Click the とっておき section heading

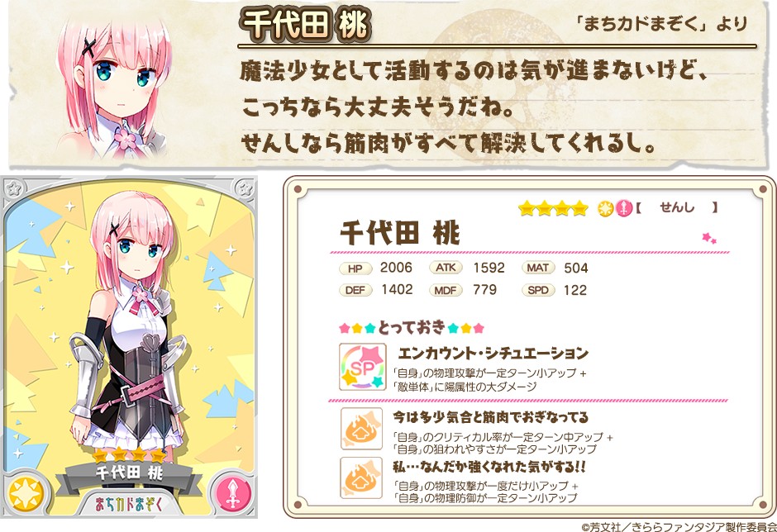pyautogui.click(x=412, y=327)
